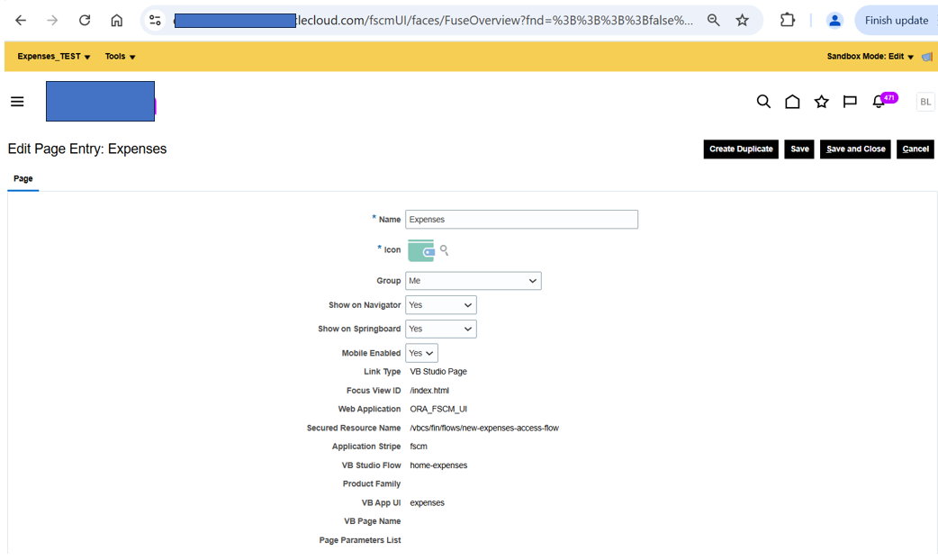Open favorites star in global header

pyautogui.click(x=821, y=102)
